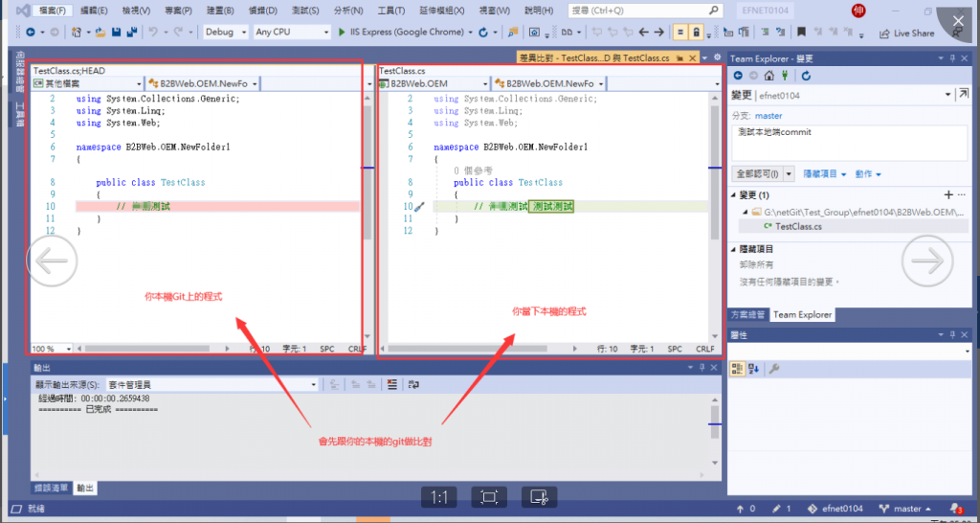The width and height of the screenshot is (980, 523).
Task: Click the alphabetical sort icon in Properties
Action: pos(754,369)
